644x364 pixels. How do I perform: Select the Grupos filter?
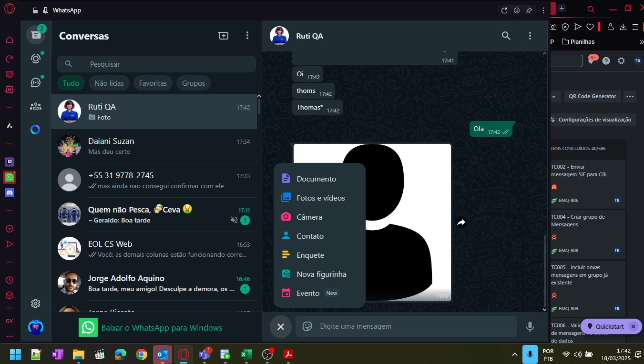click(x=194, y=83)
